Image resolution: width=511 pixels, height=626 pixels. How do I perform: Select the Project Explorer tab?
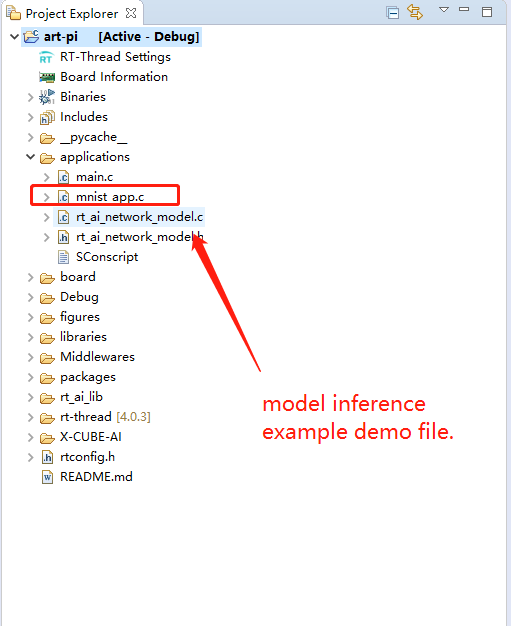click(x=71, y=14)
